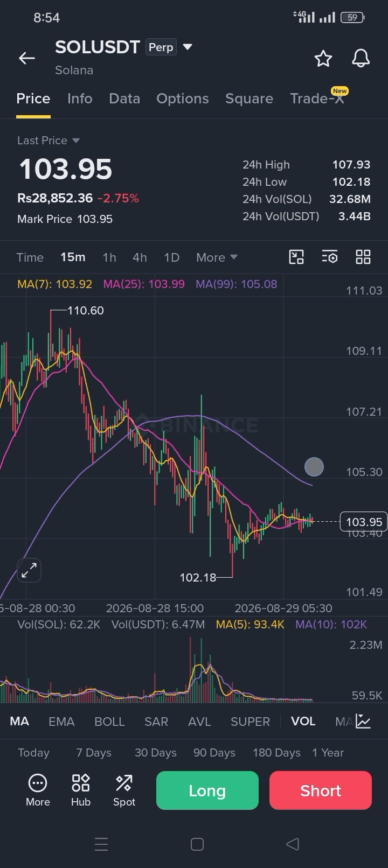Image resolution: width=388 pixels, height=868 pixels.
Task: Show the 7 Days performance range
Action: [94, 753]
